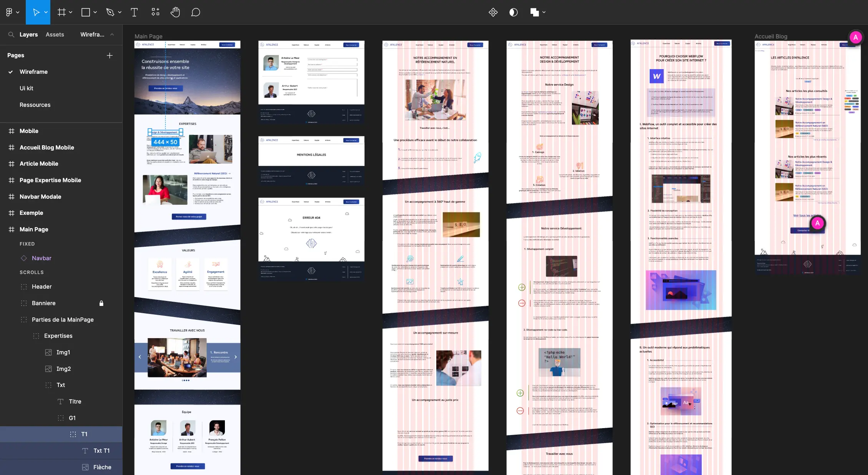868x475 pixels.
Task: Click the Main Page frame label
Action: [148, 37]
